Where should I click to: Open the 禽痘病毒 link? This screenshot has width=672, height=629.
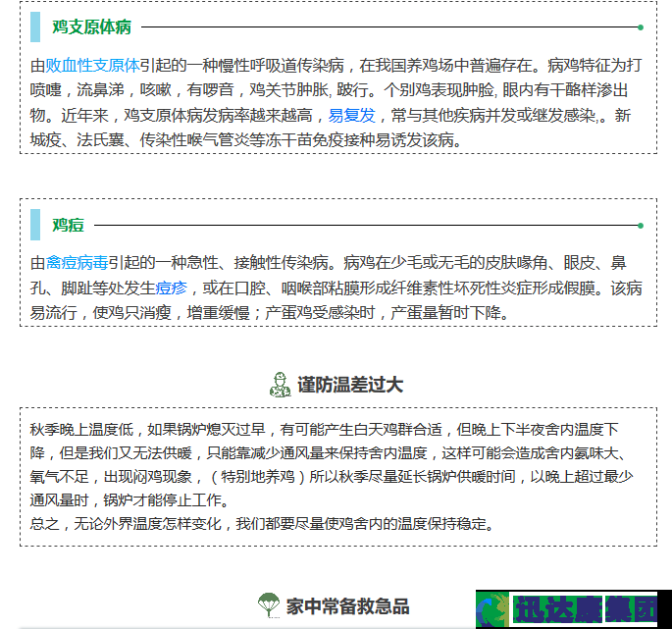[77, 263]
